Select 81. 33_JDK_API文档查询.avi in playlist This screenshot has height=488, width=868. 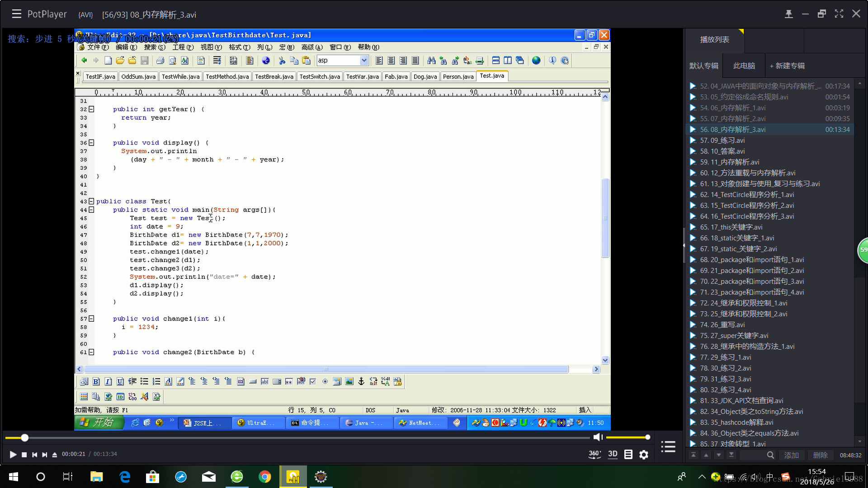point(769,401)
